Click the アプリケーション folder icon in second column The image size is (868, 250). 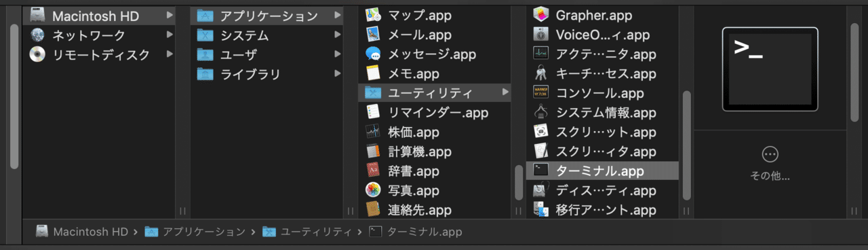(x=205, y=16)
